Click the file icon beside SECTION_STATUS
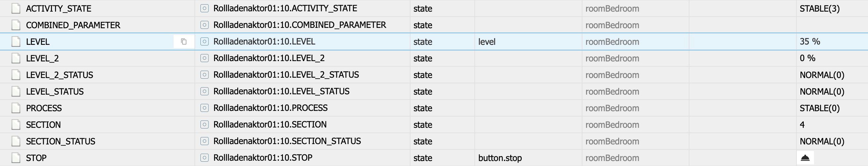Image resolution: width=868 pixels, height=166 pixels. [16, 141]
